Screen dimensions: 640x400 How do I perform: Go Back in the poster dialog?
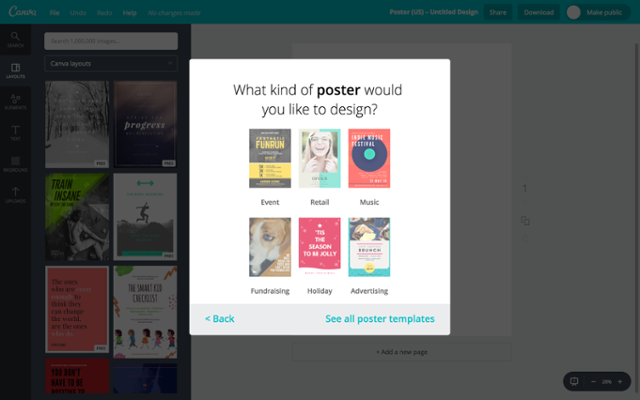click(x=220, y=319)
